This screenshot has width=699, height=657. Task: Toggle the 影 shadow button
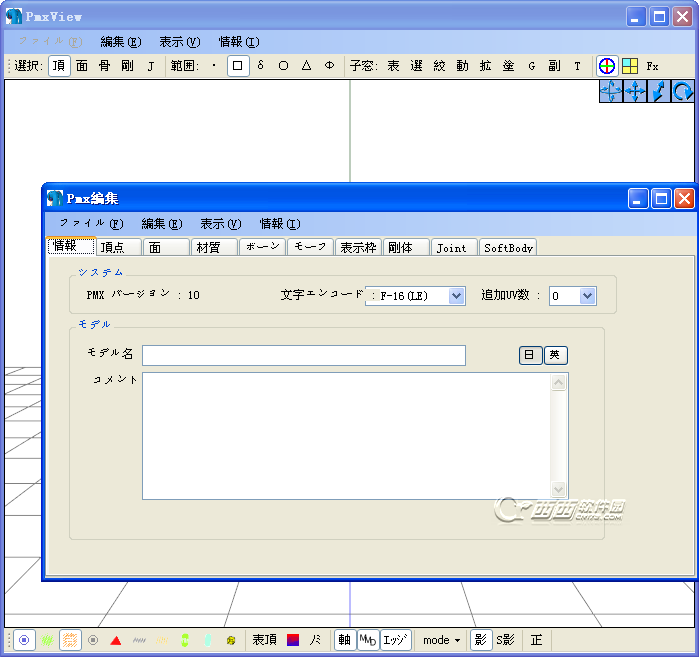click(481, 640)
